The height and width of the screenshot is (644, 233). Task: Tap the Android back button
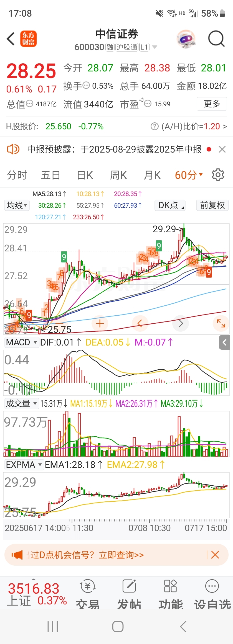183,627
